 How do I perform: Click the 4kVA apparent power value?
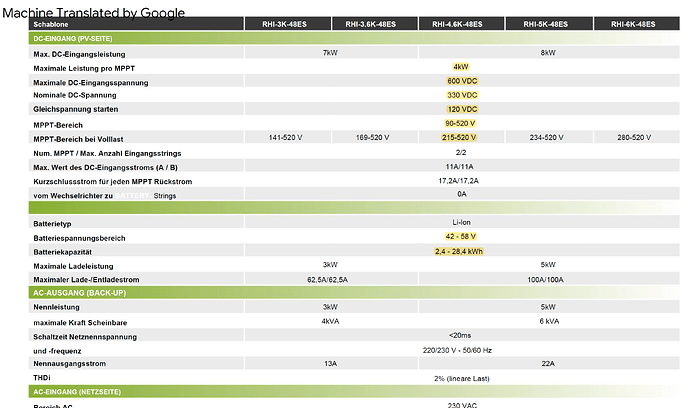tap(330, 321)
